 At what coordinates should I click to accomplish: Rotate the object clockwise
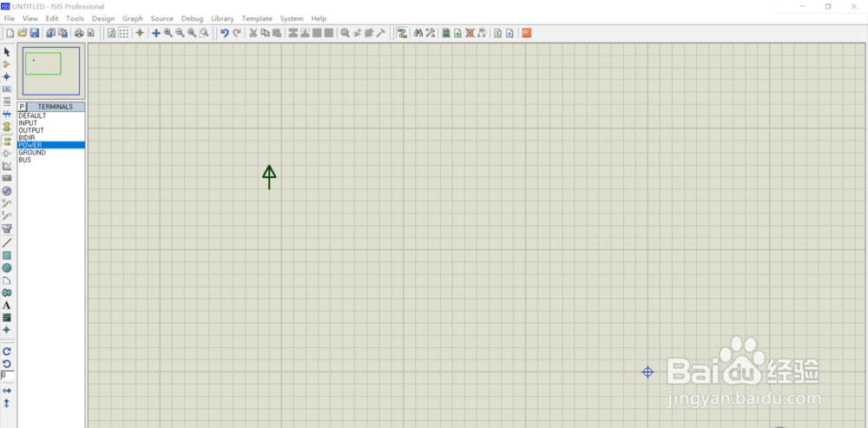click(x=7, y=351)
